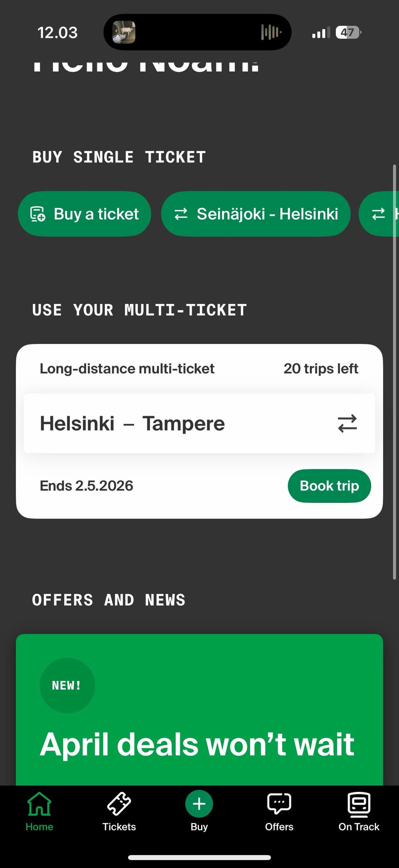The image size is (399, 868).
Task: Tap the Long-distance multi-ticket title
Action: click(127, 368)
